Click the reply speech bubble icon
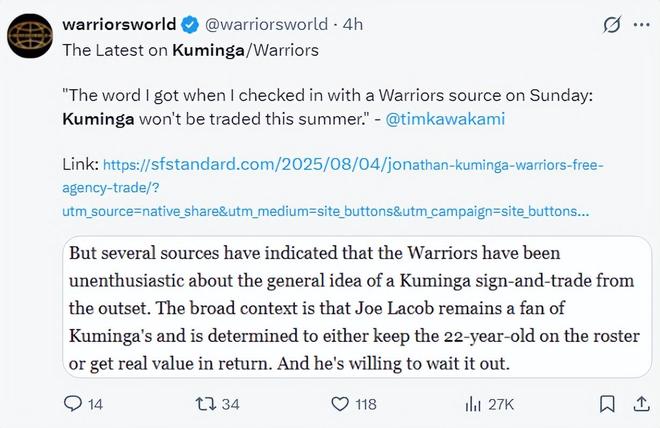Image resolution: width=660 pixels, height=428 pixels. [73, 404]
